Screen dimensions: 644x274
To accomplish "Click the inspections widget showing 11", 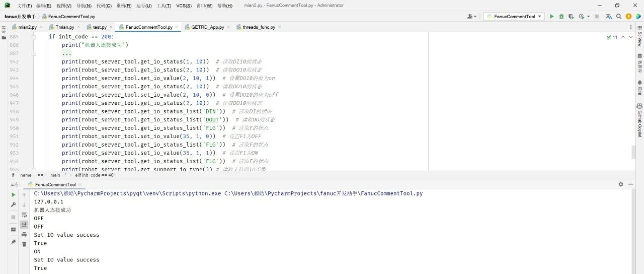I will pos(612,37).
